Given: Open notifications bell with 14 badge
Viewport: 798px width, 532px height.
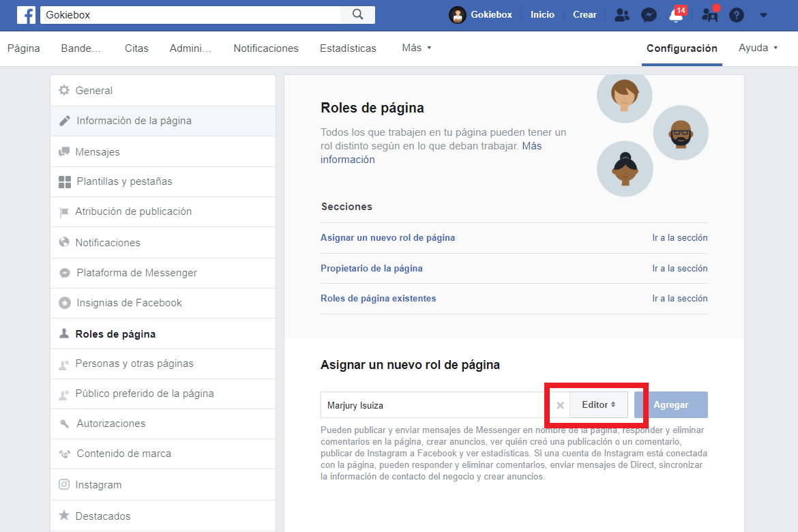Looking at the screenshot, I should (677, 15).
